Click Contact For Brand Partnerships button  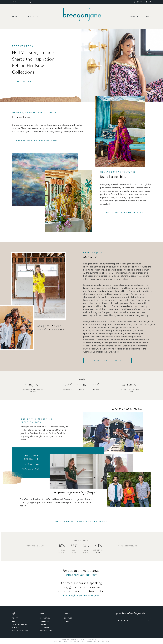(x=124, y=213)
